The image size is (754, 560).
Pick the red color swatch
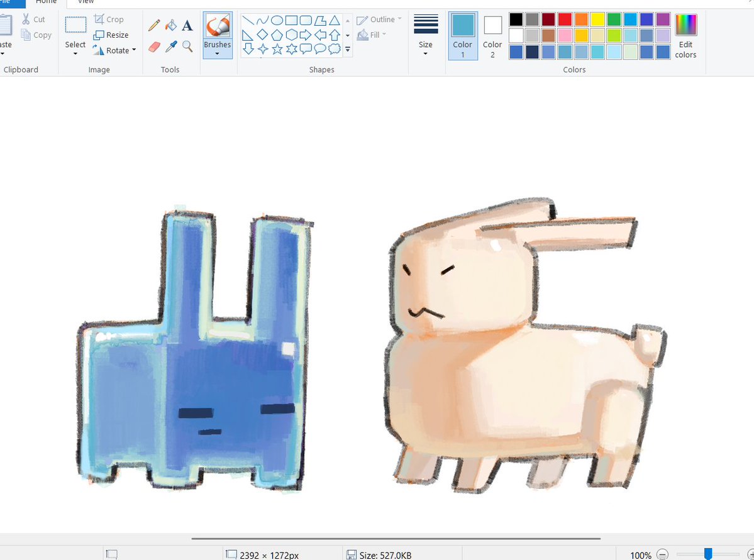click(x=565, y=19)
